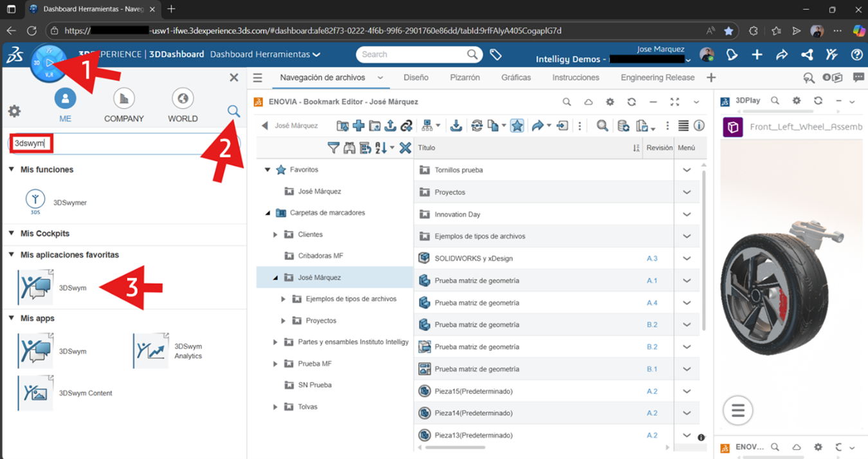Open the information panel icon
Image resolution: width=868 pixels, height=459 pixels.
click(x=699, y=126)
